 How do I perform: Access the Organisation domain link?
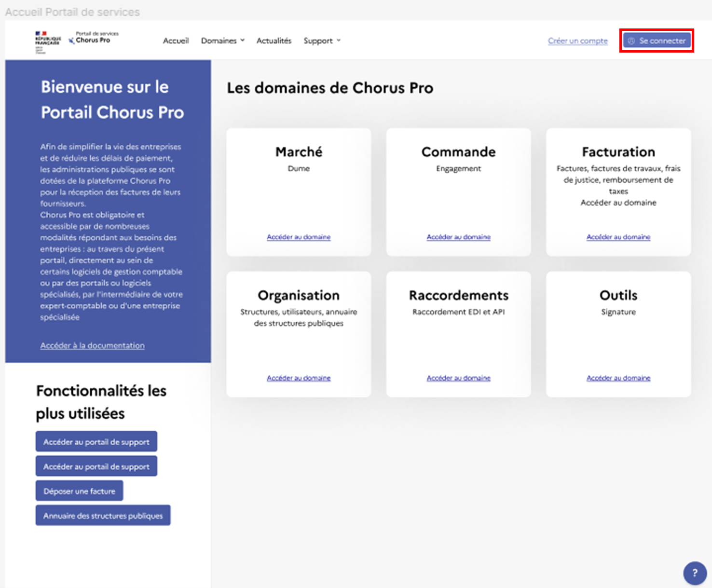[299, 378]
